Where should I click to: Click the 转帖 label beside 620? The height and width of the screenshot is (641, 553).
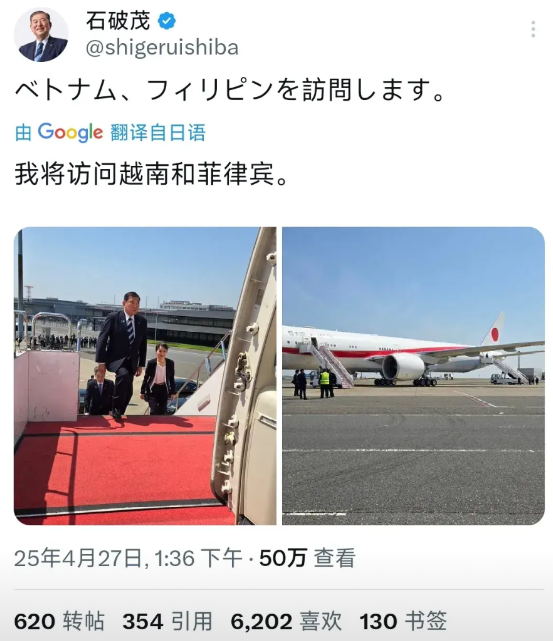[x=84, y=622]
